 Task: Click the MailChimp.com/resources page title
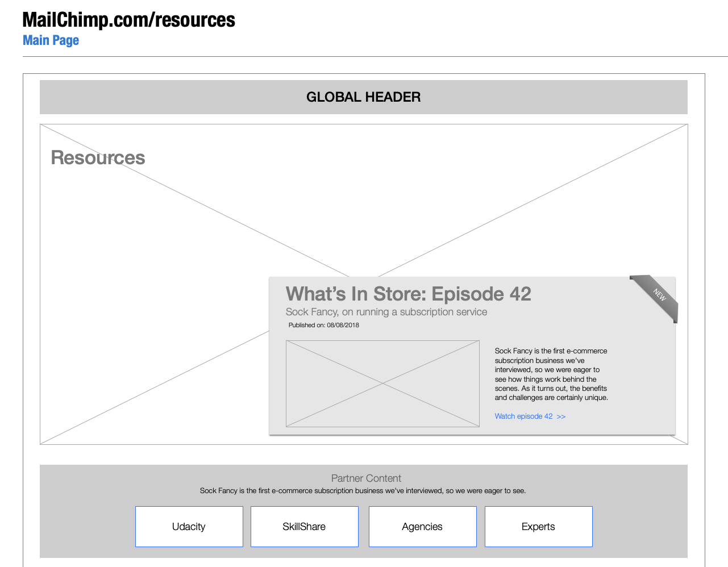128,20
